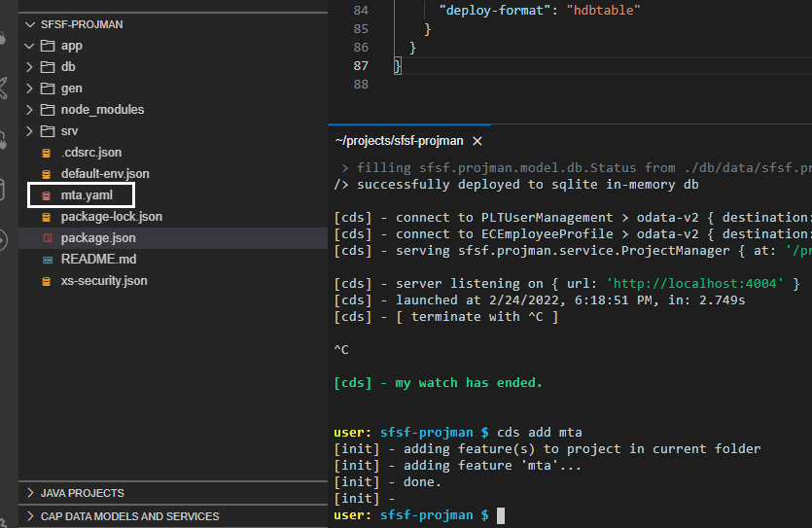Expand the srv folder chevron
This screenshot has height=528, width=812.
(29, 131)
